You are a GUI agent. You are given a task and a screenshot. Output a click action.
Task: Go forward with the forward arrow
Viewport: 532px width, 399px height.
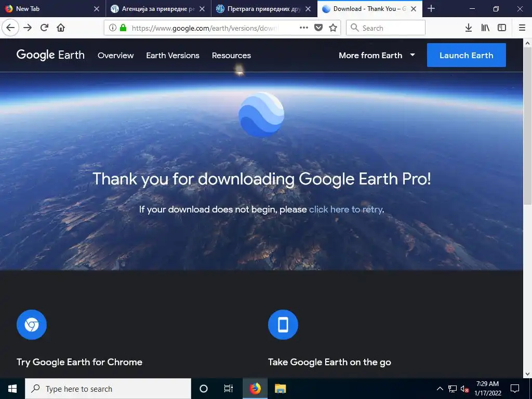28,28
